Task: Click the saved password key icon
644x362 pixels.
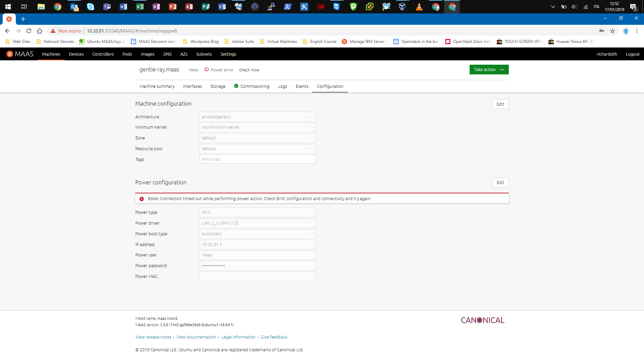Action: coord(602,31)
